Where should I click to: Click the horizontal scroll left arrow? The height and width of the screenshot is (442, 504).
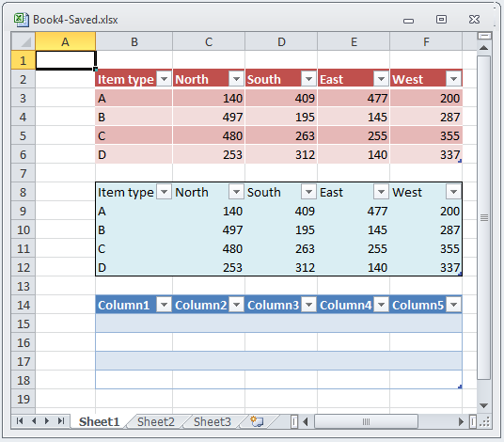[x=306, y=421]
